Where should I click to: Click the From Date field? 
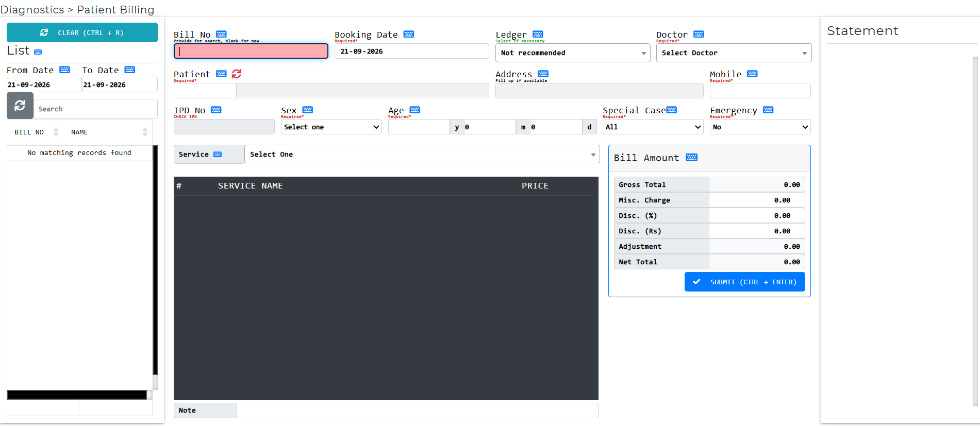[x=44, y=84]
